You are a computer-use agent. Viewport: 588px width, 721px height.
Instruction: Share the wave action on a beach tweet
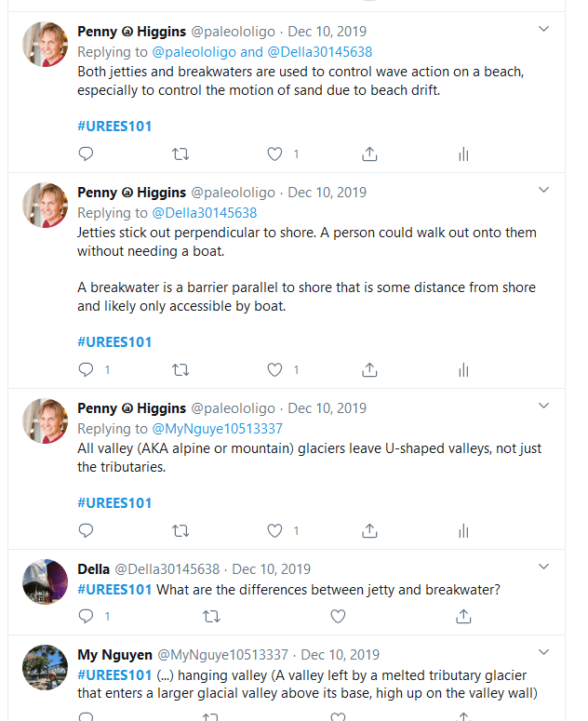point(369,154)
